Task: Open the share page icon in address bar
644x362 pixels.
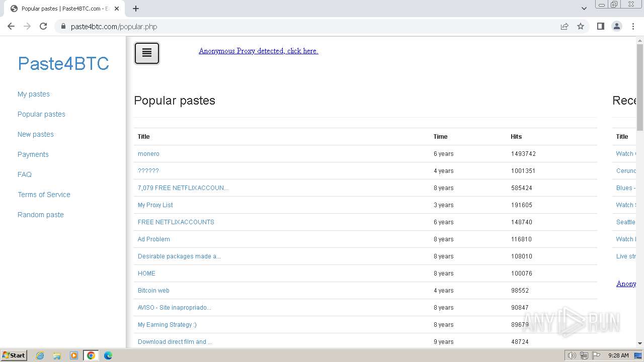Action: click(x=565, y=26)
